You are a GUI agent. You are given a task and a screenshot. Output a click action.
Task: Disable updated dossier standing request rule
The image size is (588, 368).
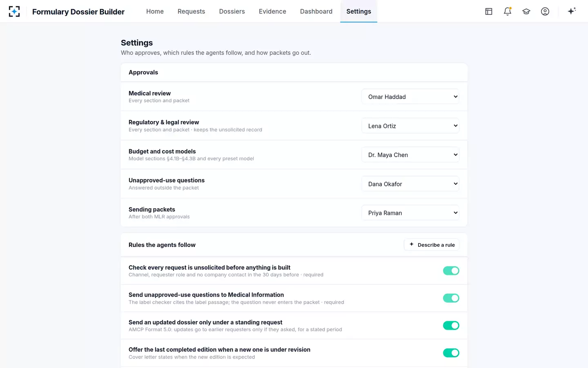(x=451, y=325)
